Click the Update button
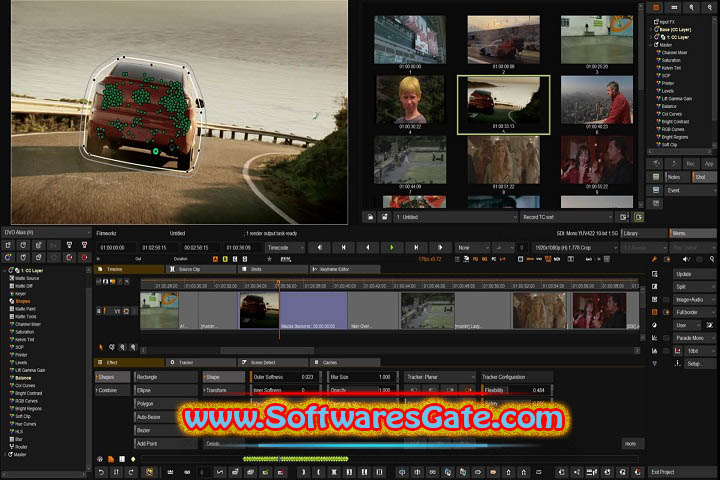Viewport: 720px width, 480px height. [x=694, y=274]
